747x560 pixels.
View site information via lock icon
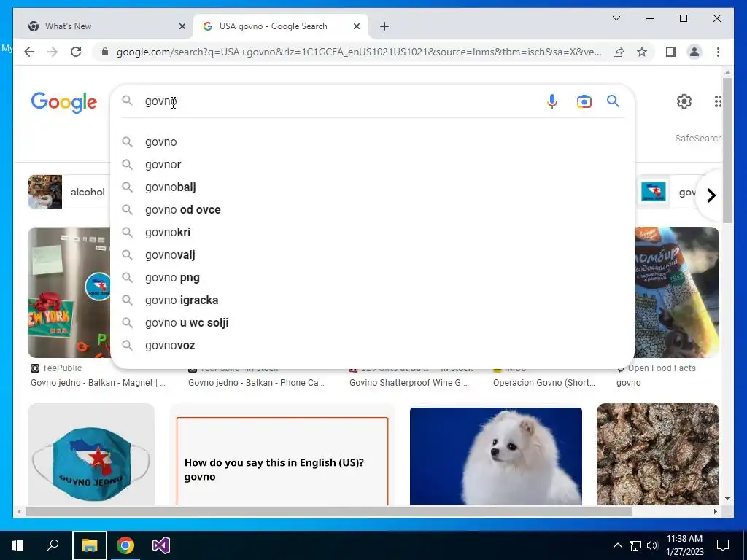105,52
